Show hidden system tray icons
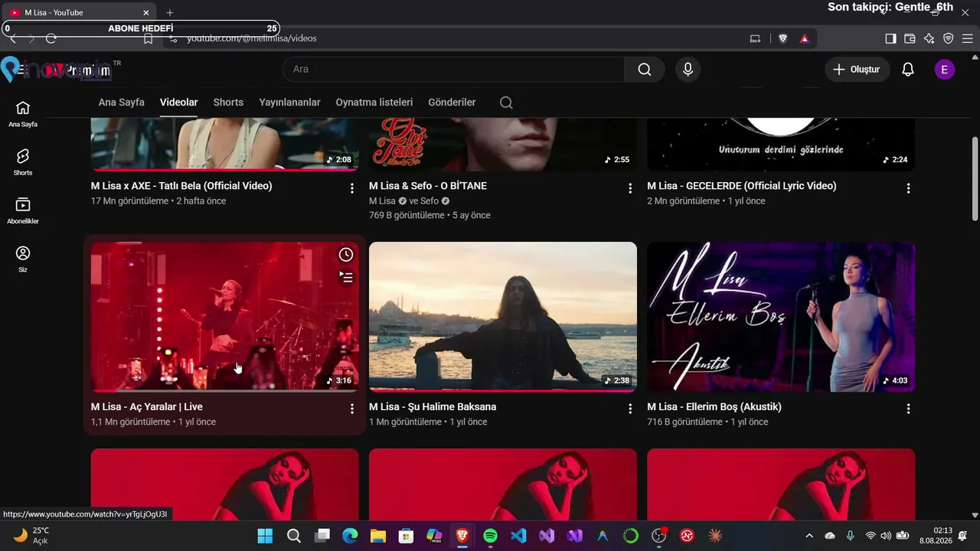Viewport: 980px width, 551px height. [x=809, y=536]
